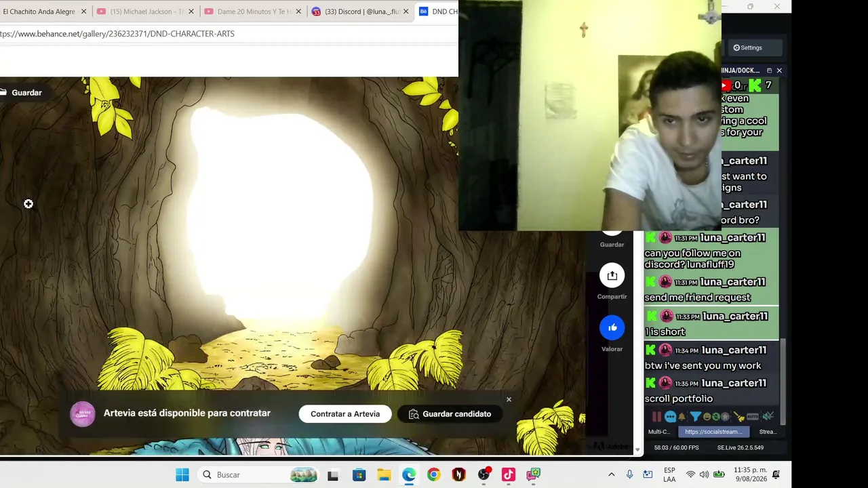Click luna_carter11 on 'scroll portfolio' message
Viewport: 868px width, 488px height.
[x=732, y=384]
